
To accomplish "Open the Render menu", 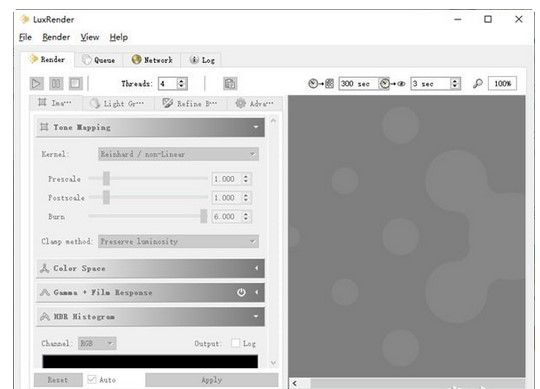I will pyautogui.click(x=56, y=37).
